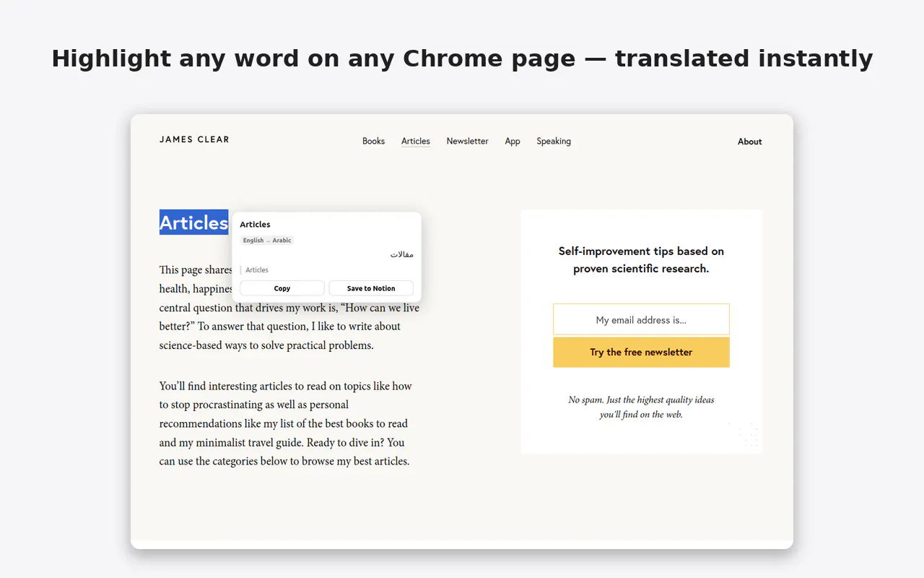Click the Arabic translation text مقالات
924x578 pixels.
click(x=402, y=254)
